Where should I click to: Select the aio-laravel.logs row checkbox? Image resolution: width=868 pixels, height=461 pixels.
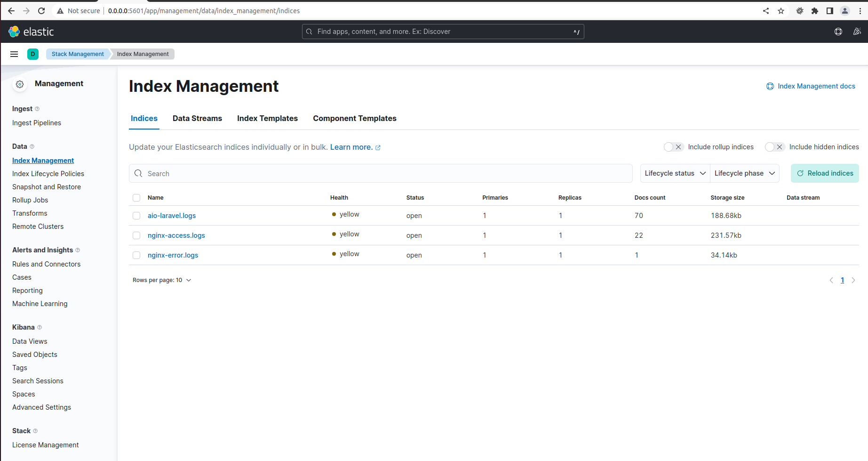coord(136,216)
